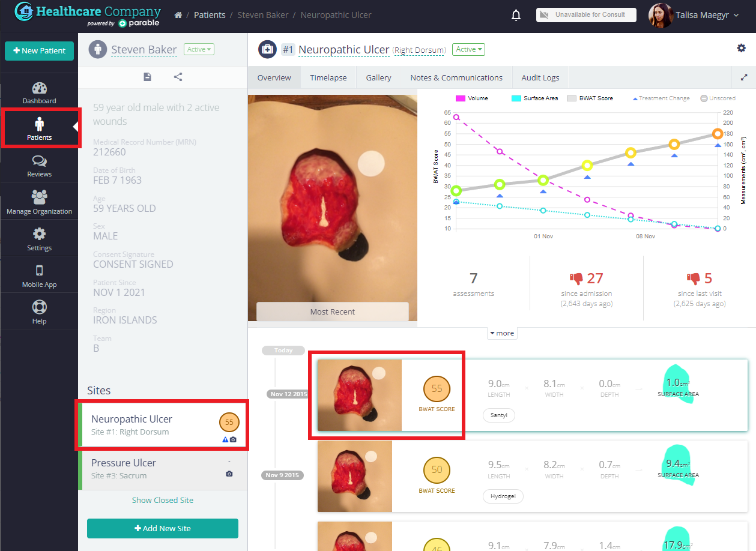This screenshot has width=756, height=551.
Task: Click warning icon on Neuropathic Ulcer site
Action: 225,440
